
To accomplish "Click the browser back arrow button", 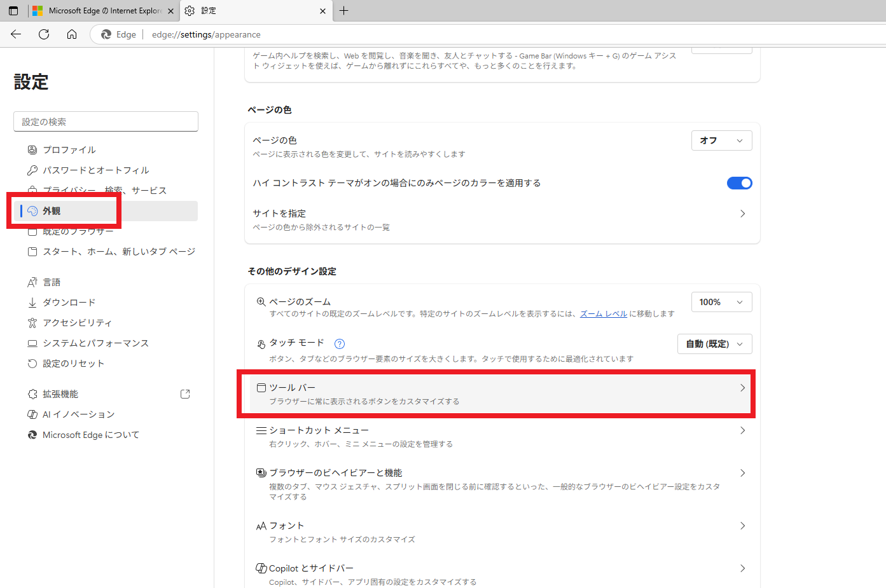I will pyautogui.click(x=16, y=34).
